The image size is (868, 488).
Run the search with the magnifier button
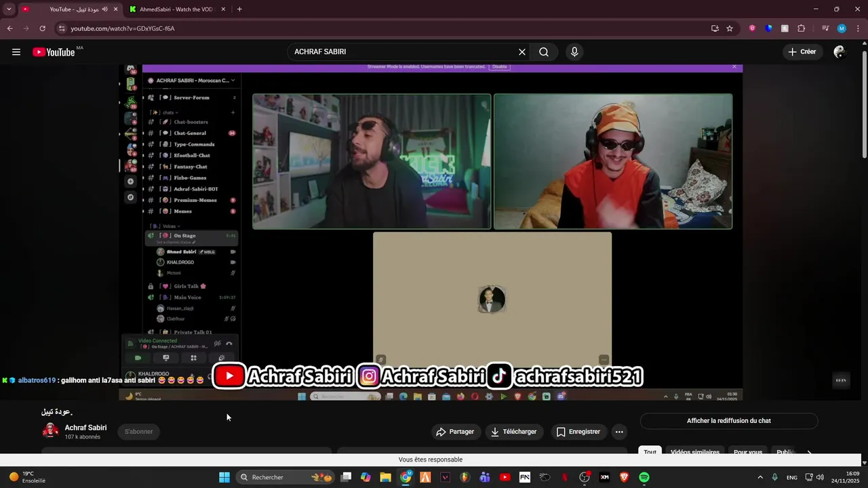click(544, 52)
